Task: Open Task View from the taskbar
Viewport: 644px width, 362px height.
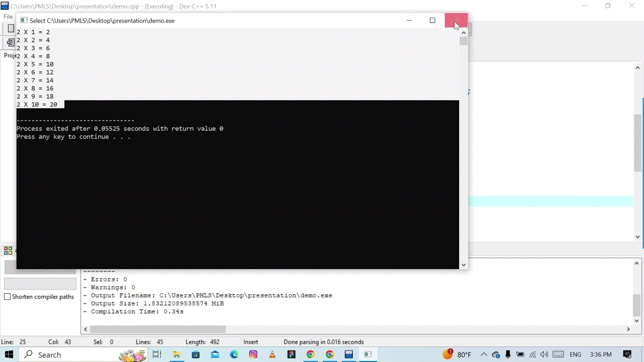Action: [x=157, y=354]
